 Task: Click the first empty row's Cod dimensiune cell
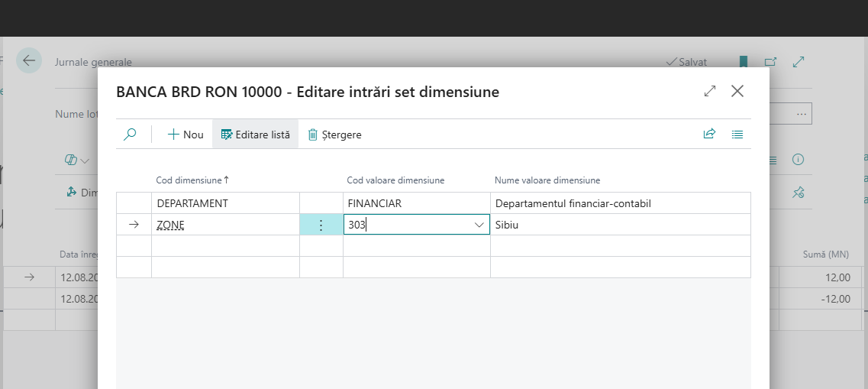(225, 246)
